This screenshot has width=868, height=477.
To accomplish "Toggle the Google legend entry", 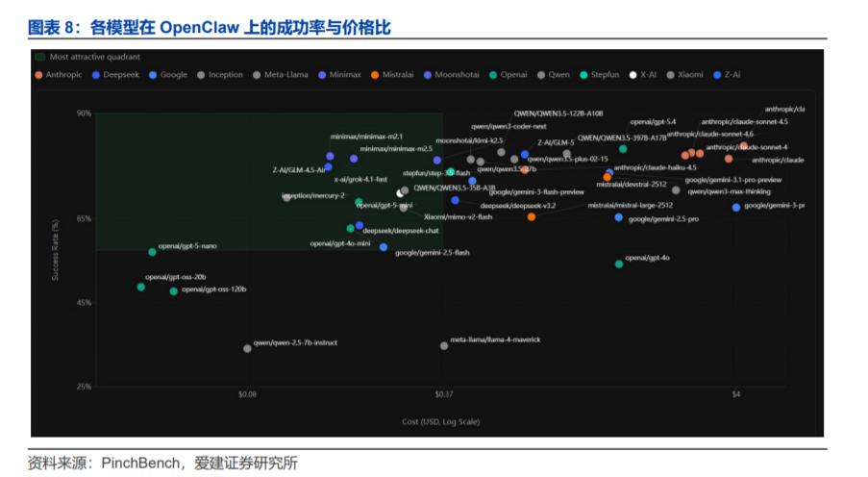I will pyautogui.click(x=168, y=75).
